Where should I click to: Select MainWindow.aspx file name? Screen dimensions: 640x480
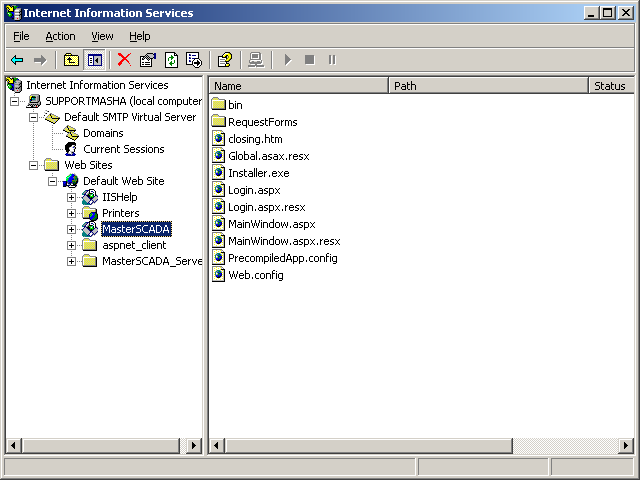(271, 224)
